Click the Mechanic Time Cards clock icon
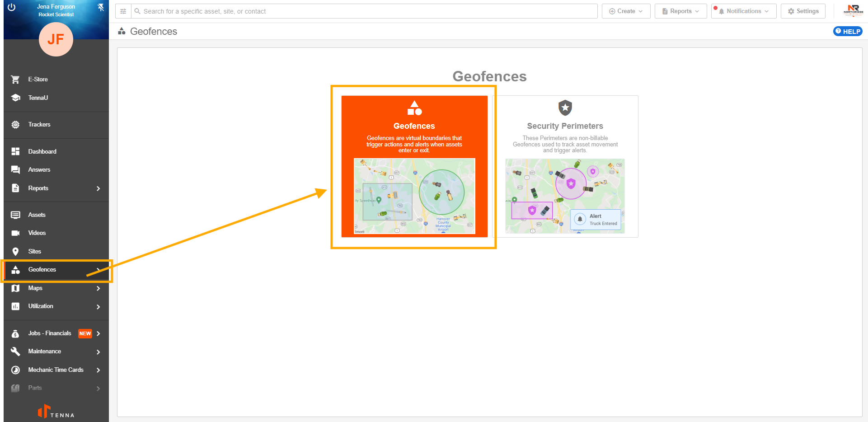The width and height of the screenshot is (868, 422). (x=15, y=370)
